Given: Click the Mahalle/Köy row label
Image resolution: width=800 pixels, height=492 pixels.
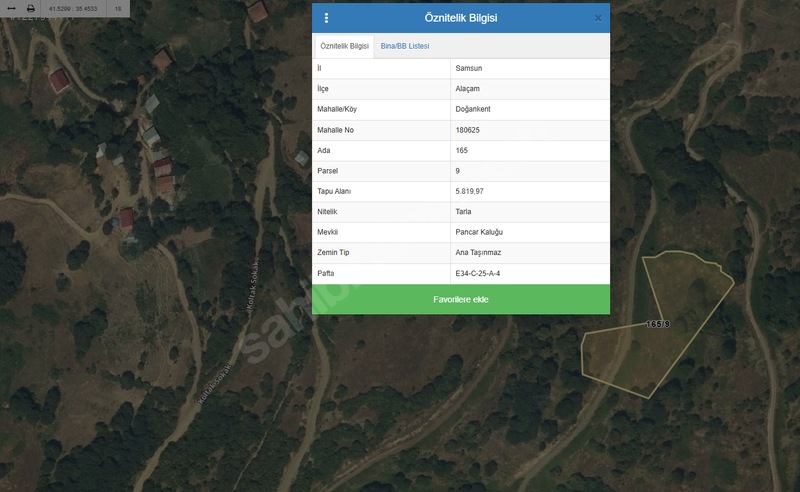Looking at the screenshot, I should click(337, 109).
